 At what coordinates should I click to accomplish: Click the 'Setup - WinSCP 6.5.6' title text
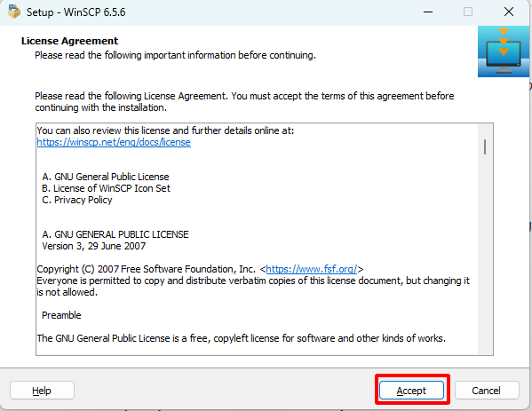pos(76,12)
